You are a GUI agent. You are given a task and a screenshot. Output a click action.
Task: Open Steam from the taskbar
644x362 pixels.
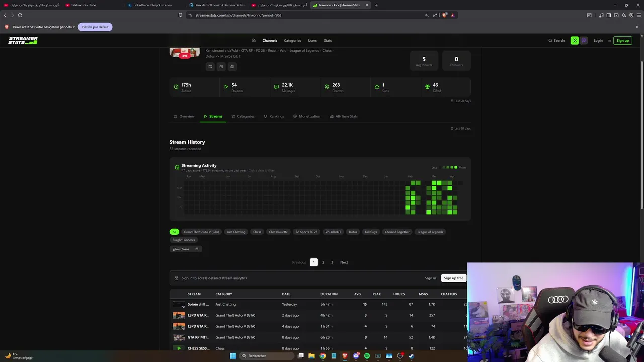coord(411,356)
